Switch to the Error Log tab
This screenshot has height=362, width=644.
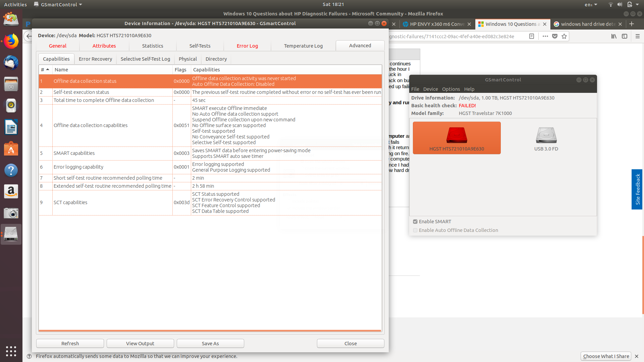247,46
